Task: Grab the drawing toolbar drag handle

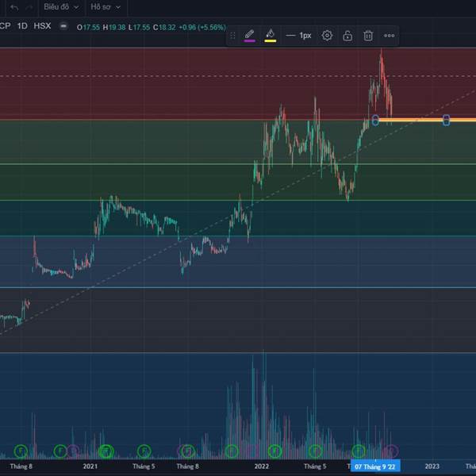Action: (232, 36)
